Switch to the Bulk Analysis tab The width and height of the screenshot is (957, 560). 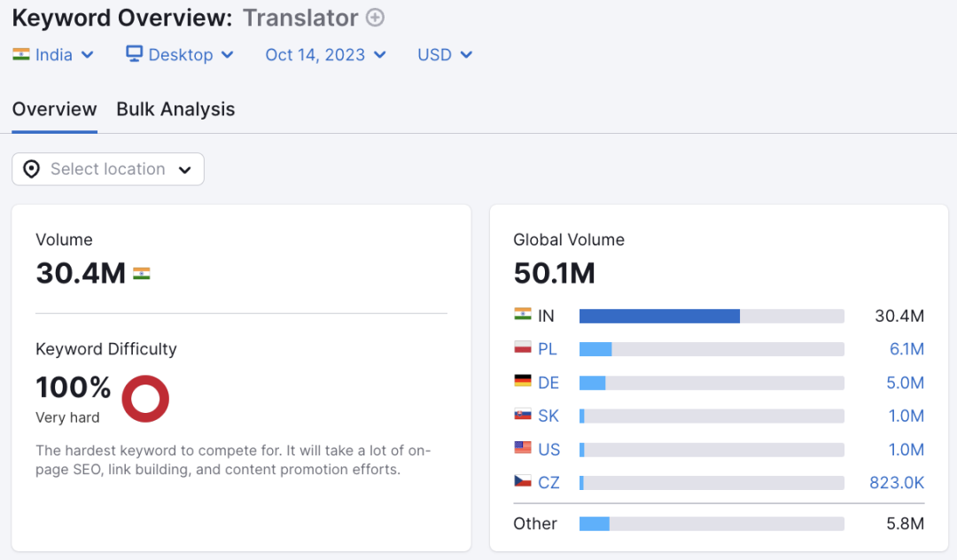(175, 110)
